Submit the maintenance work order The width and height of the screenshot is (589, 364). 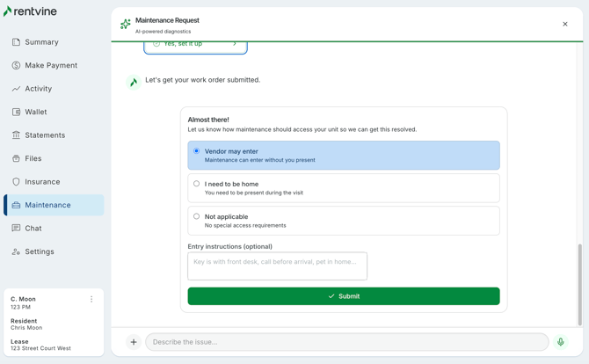pyautogui.click(x=343, y=296)
